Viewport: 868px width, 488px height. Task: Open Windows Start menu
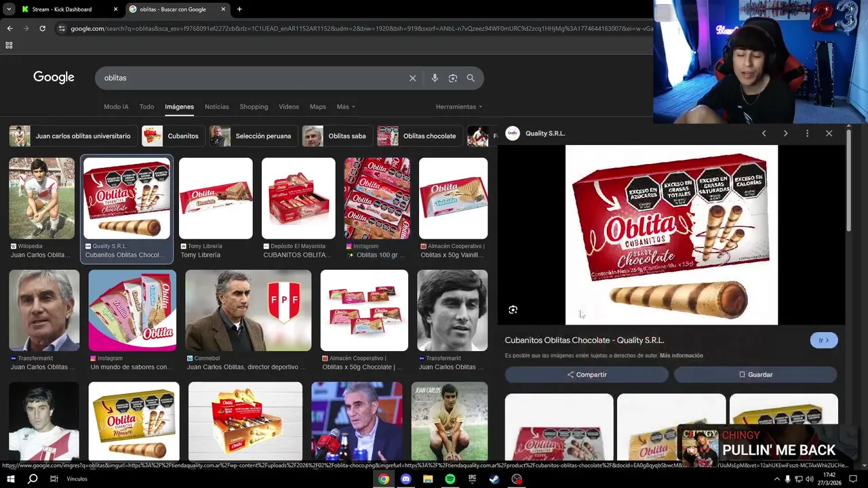pos(11,479)
